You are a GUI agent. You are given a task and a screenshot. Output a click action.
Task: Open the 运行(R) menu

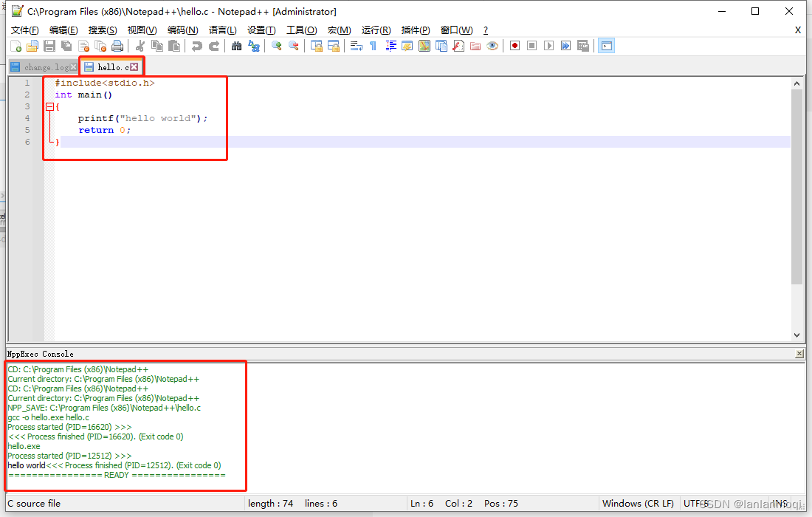pos(376,30)
